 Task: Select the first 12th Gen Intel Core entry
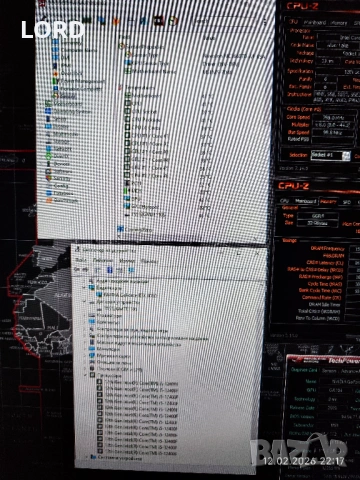(137, 383)
